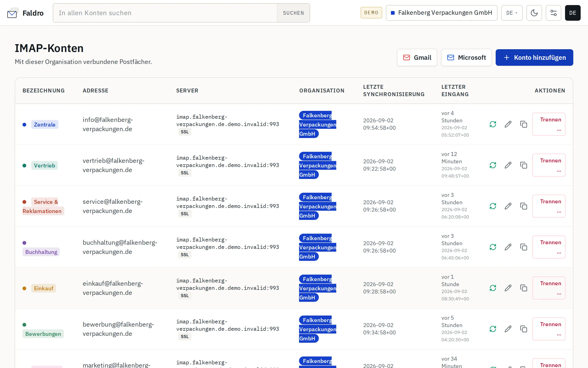Sync the Bewerbungen account
The width and height of the screenshot is (588, 368).
pyautogui.click(x=493, y=329)
